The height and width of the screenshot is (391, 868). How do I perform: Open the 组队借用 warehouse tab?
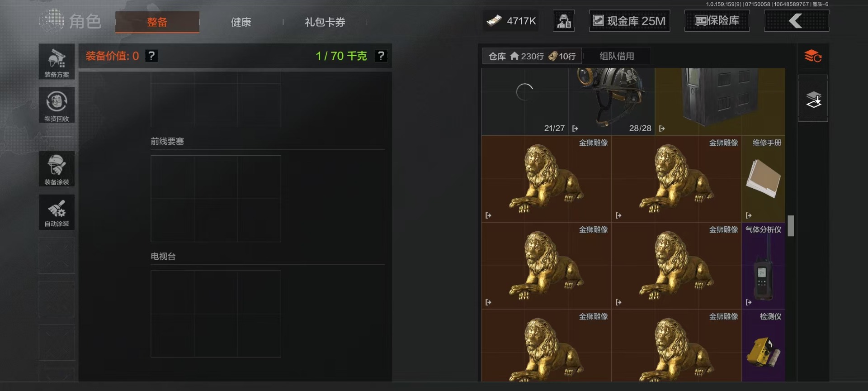(x=617, y=56)
